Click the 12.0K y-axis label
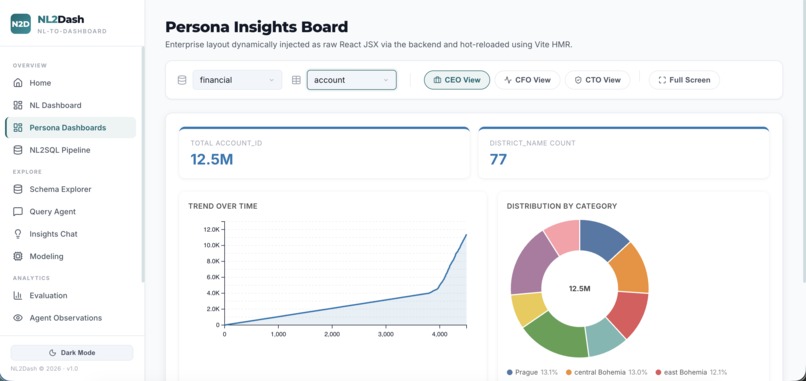This screenshot has height=381, width=806. [x=212, y=229]
